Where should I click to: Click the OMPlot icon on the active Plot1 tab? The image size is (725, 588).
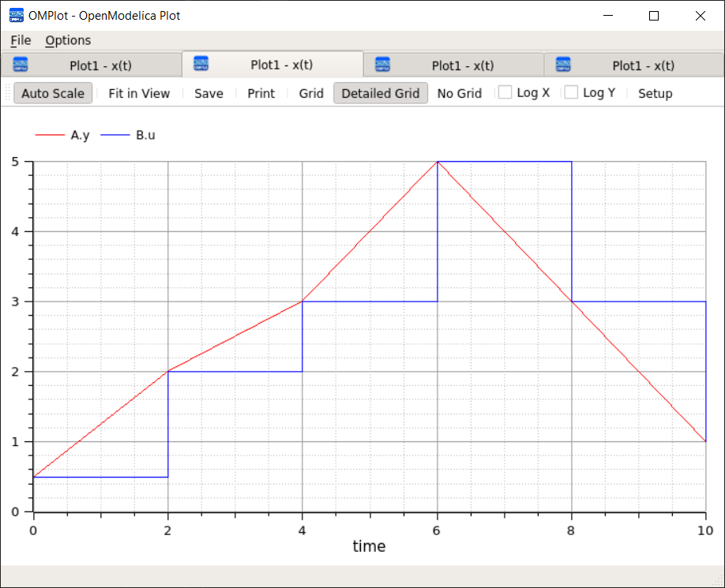pos(201,64)
